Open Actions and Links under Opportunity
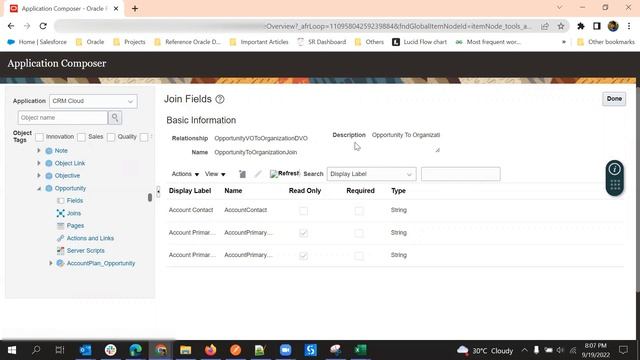 90,238
